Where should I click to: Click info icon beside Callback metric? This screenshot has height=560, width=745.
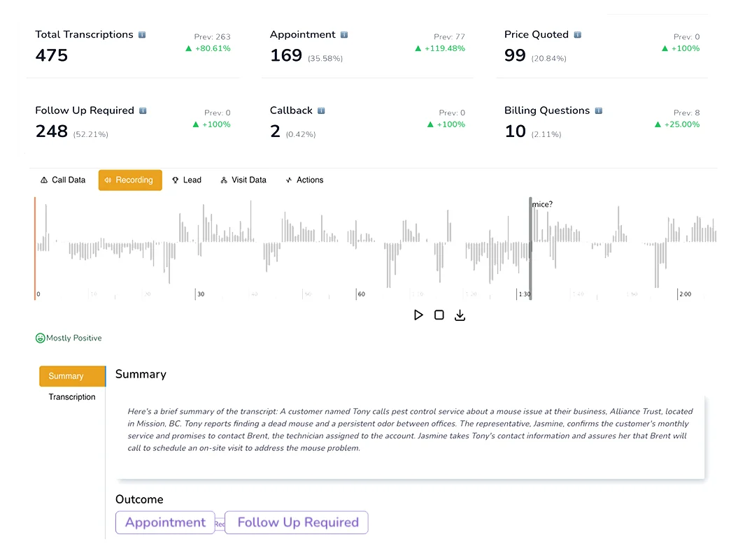click(321, 110)
